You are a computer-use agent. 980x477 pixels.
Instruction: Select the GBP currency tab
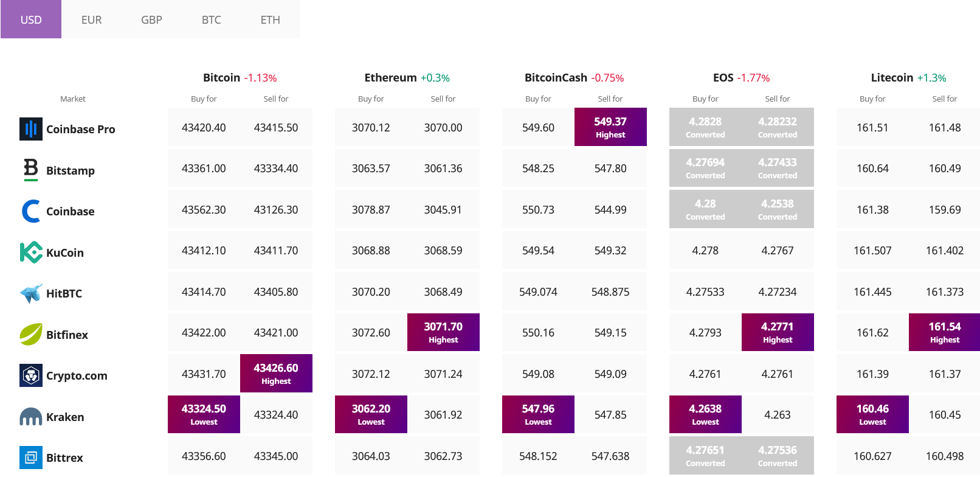151,19
